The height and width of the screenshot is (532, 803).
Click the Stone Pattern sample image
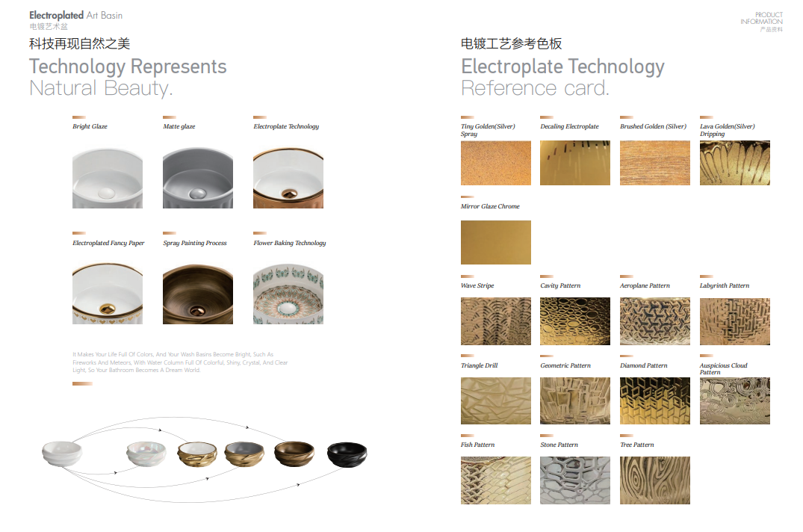pos(575,480)
